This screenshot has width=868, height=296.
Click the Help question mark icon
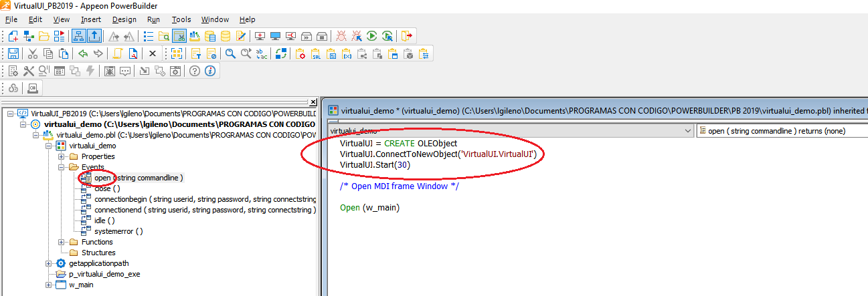click(195, 71)
